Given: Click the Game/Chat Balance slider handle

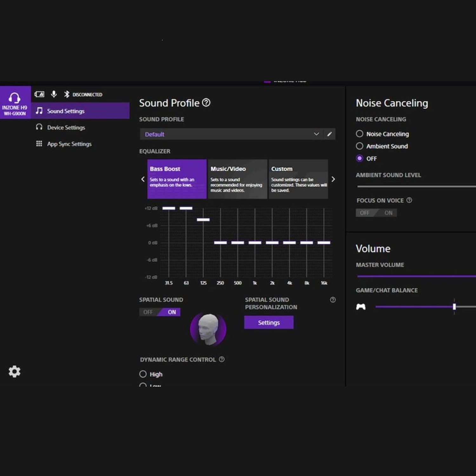Looking at the screenshot, I should click(454, 307).
